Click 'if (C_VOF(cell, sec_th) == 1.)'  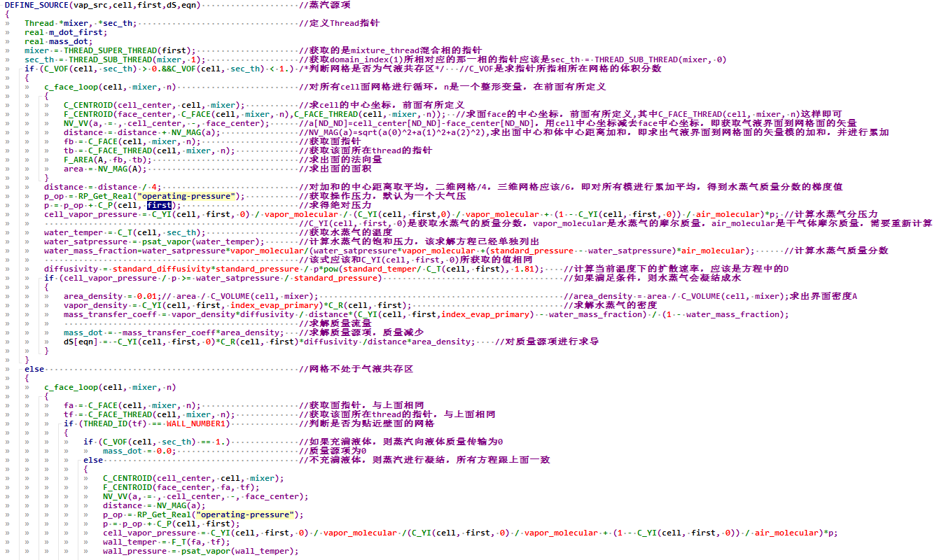(157, 442)
